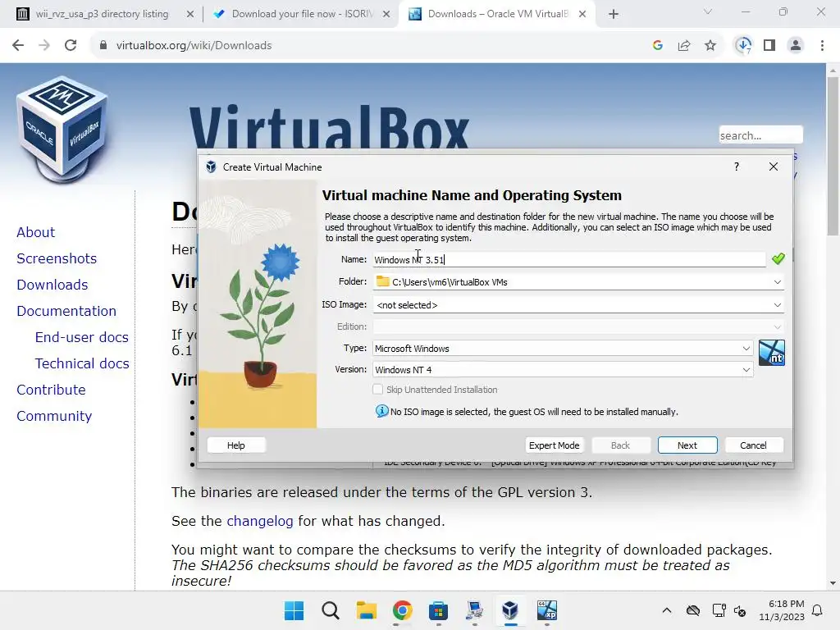Click the dialog Help button

[235, 445]
